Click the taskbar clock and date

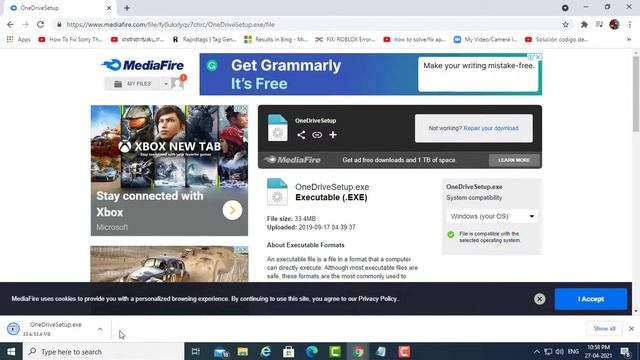tap(598, 351)
